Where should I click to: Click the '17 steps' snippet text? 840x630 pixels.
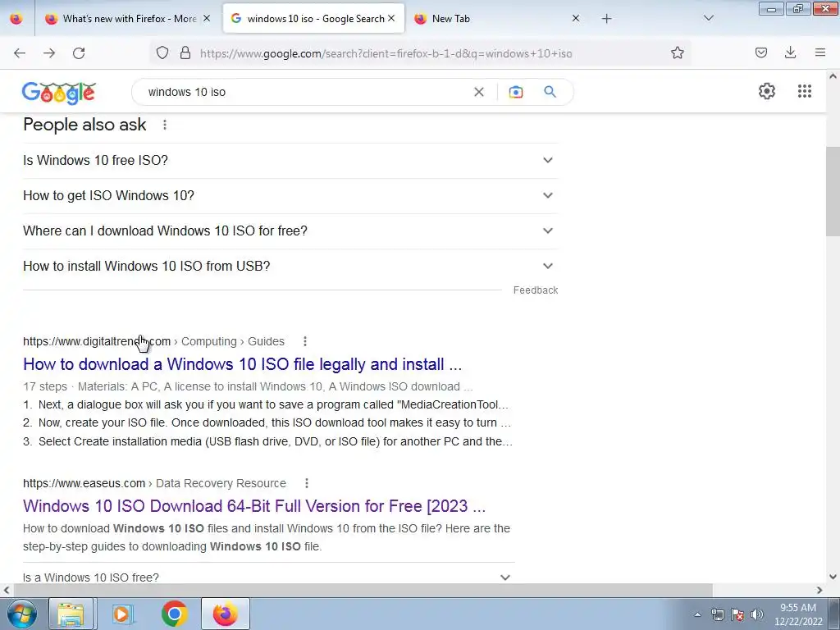(45, 387)
